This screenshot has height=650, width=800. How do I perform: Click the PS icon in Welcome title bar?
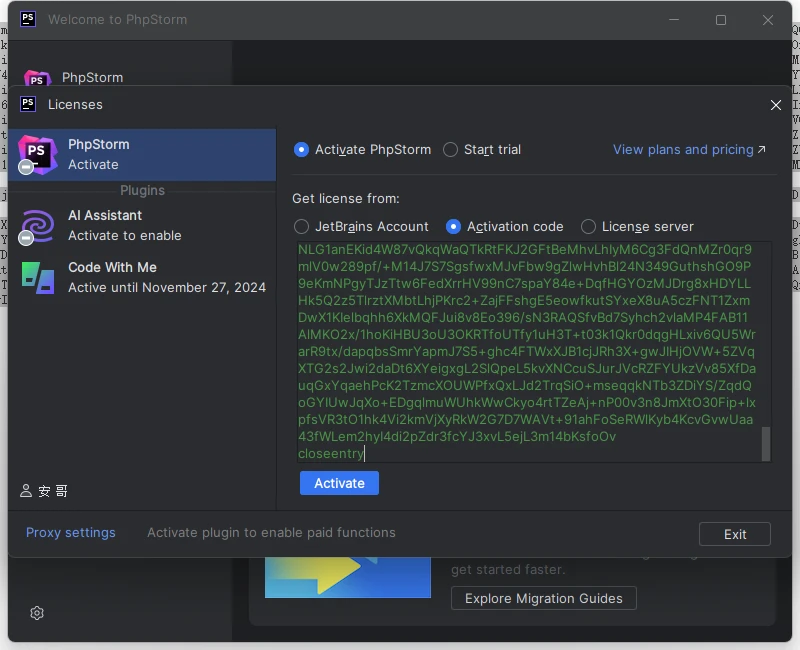point(28,19)
